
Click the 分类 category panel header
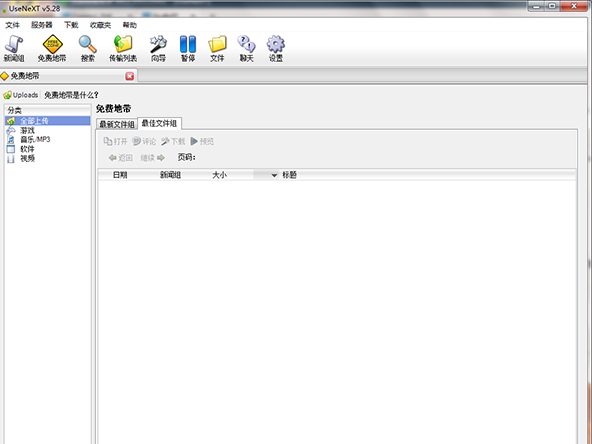tap(48, 110)
